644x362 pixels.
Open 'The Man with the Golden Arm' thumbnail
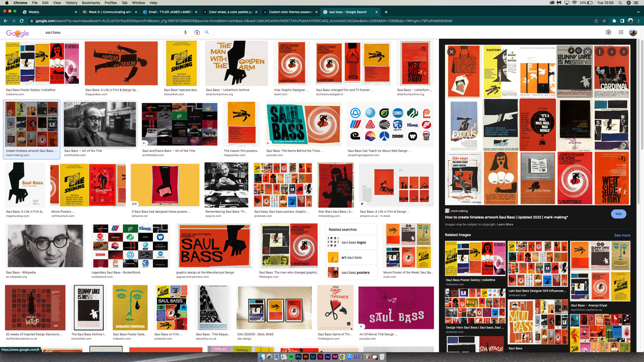(x=237, y=63)
